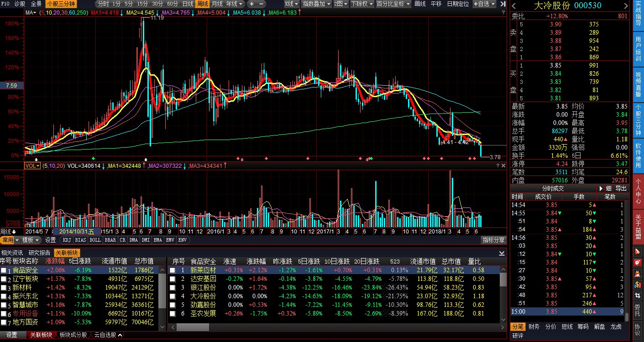The height and width of the screenshot is (342, 644).
Task: Collapse the bottom related sectors panel
Action: tap(502, 253)
